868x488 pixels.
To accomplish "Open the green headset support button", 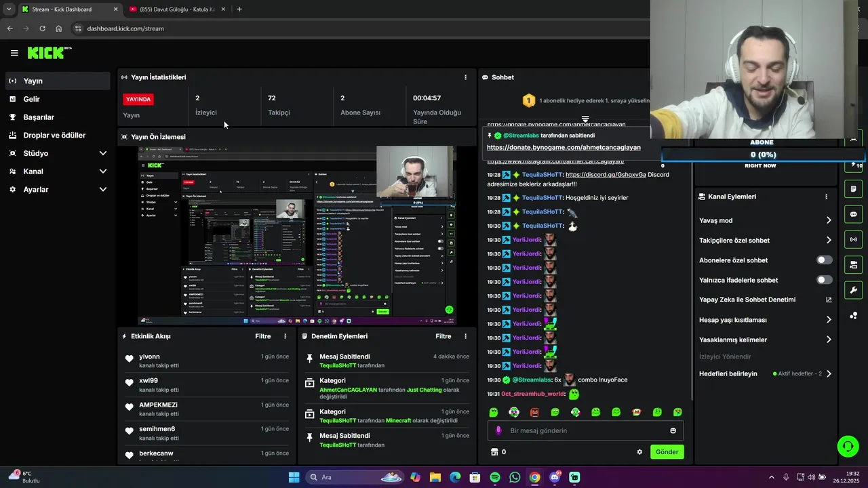I will click(848, 446).
